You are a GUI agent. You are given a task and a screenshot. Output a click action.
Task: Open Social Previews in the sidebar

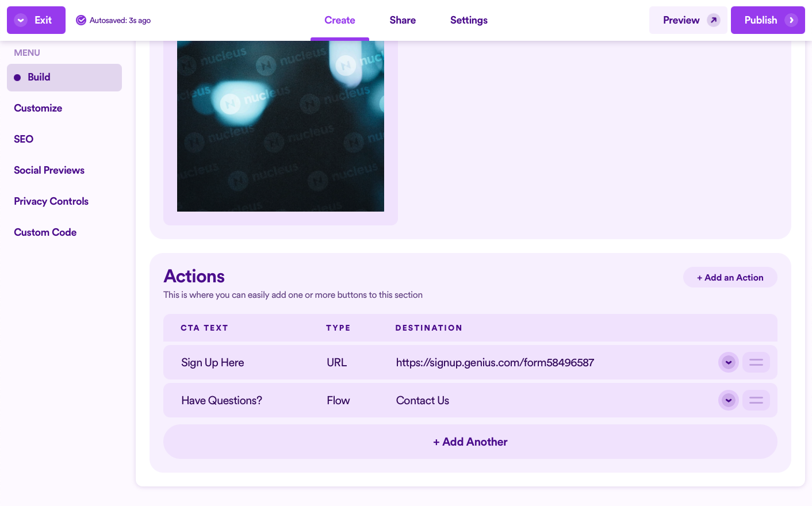pyautogui.click(x=49, y=170)
